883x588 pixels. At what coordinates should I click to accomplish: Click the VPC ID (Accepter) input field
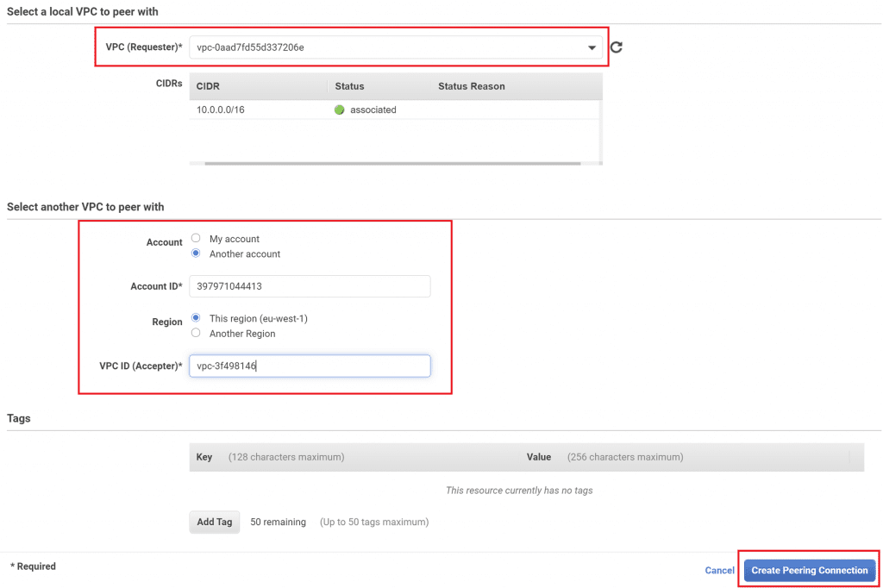coord(310,366)
